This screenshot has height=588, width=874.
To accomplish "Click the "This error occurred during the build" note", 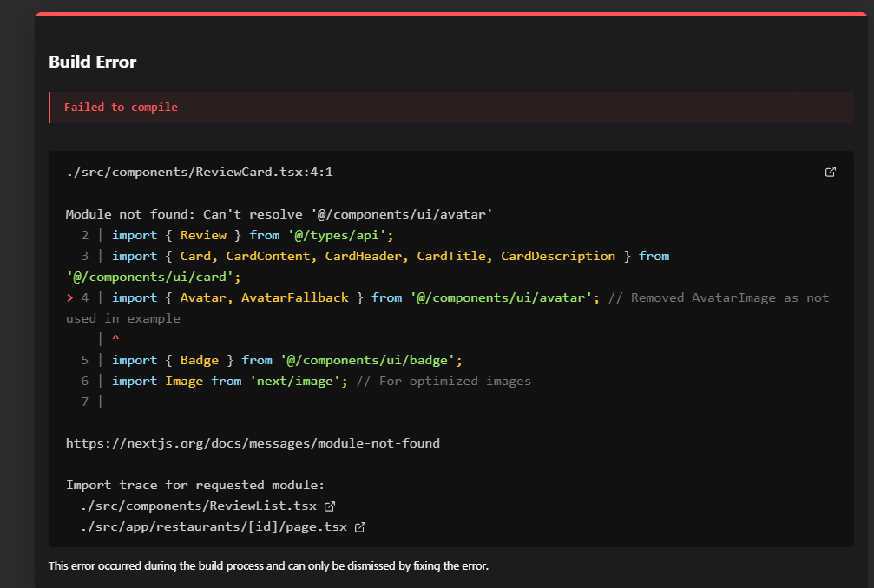I will click(268, 565).
